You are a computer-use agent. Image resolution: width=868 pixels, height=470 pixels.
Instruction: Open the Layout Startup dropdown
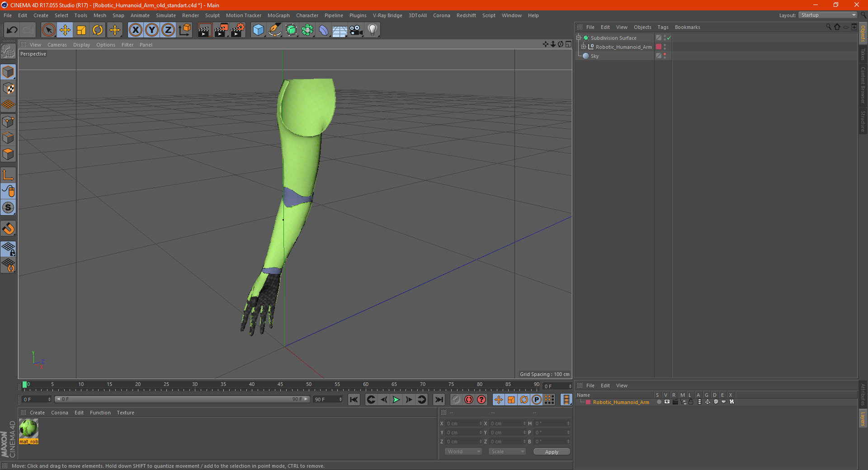(828, 15)
